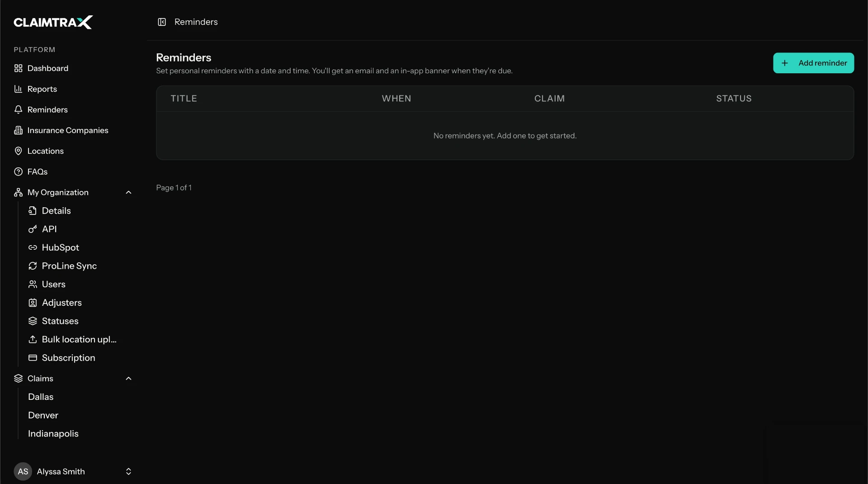868x484 pixels.
Task: Click the Statuses layers icon
Action: point(33,321)
